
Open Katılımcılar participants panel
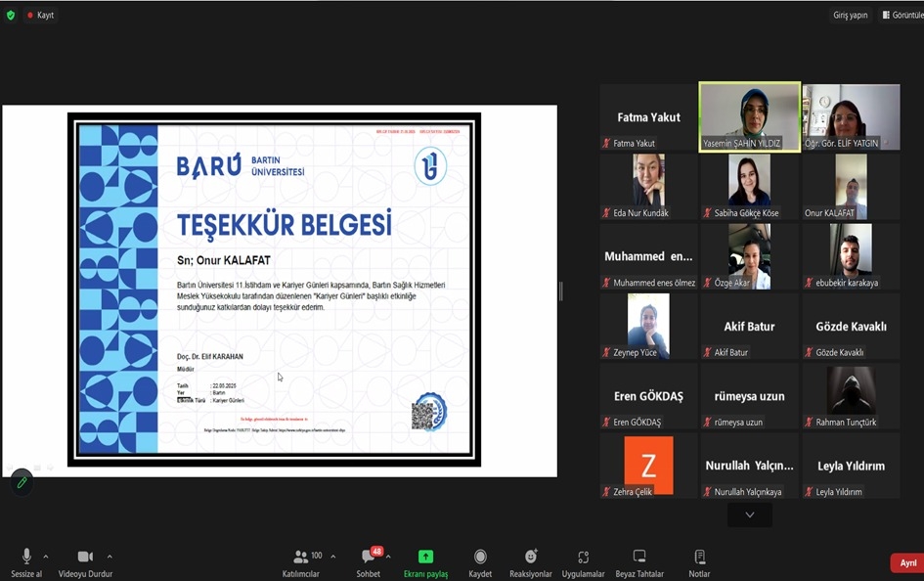coord(301,563)
